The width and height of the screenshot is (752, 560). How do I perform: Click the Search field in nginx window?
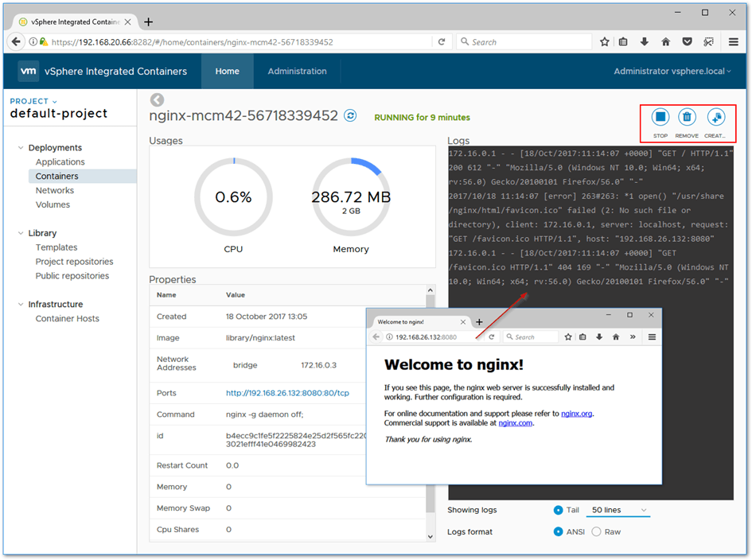531,336
